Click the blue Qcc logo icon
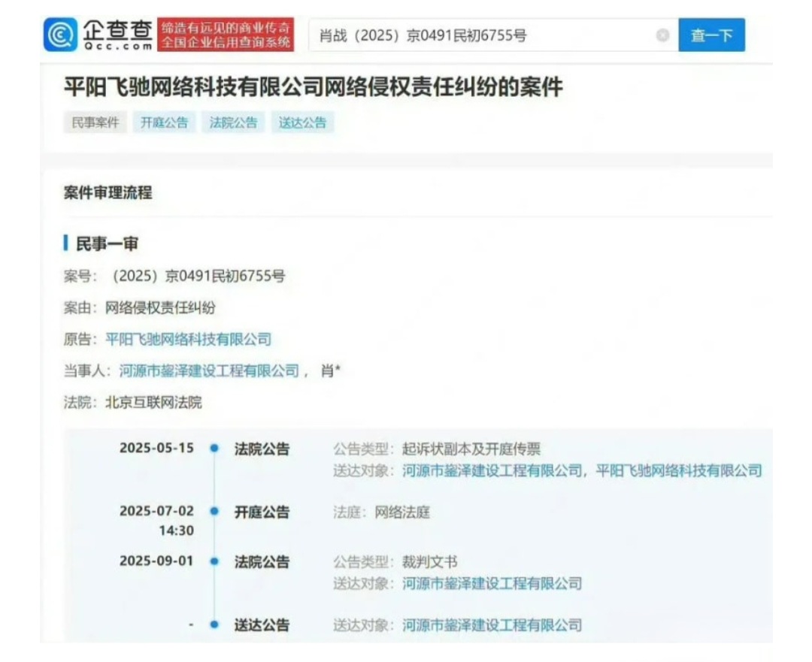The height and width of the screenshot is (662, 812). 60,35
